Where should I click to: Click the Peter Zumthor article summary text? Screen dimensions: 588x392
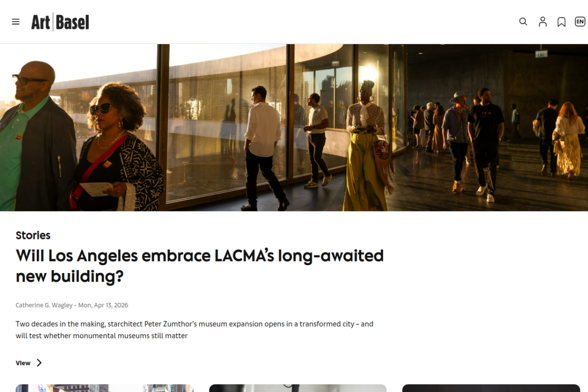point(195,330)
